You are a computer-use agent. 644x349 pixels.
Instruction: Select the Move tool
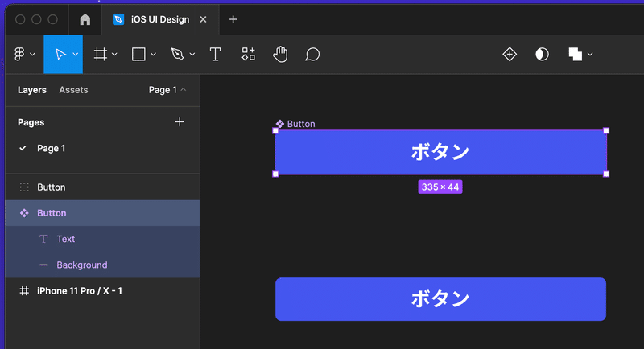(x=60, y=54)
